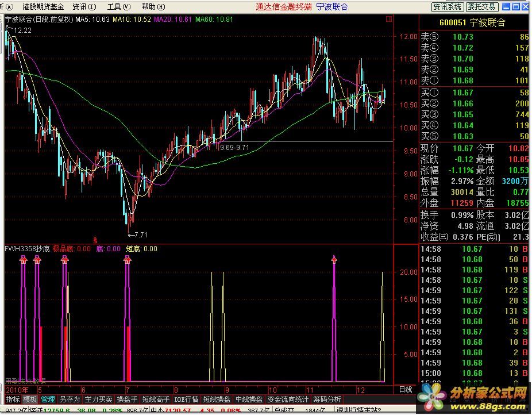Click the 短底: 0.00 indicator value

(x=142, y=249)
